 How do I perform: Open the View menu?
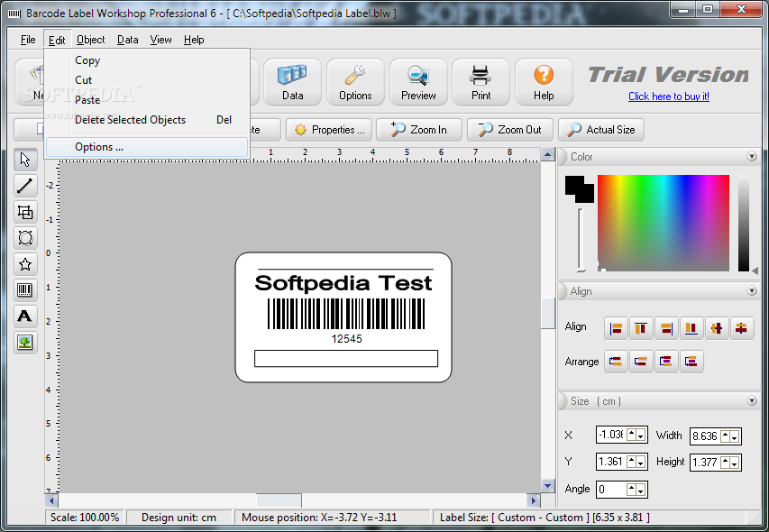coord(160,40)
